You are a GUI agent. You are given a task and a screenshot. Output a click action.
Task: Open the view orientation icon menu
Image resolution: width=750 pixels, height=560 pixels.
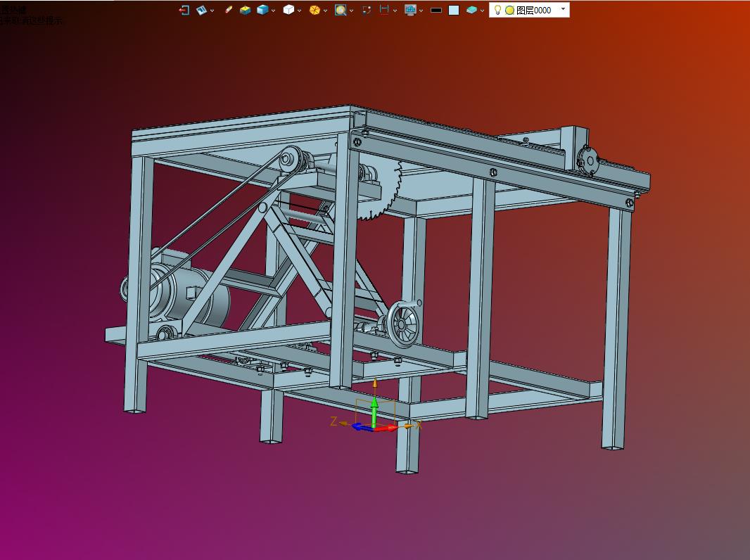point(202,10)
